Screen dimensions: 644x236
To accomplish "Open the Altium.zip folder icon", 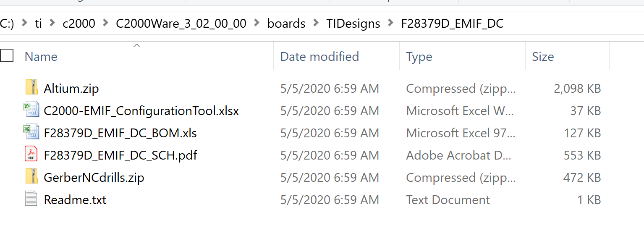I will click(x=31, y=88).
